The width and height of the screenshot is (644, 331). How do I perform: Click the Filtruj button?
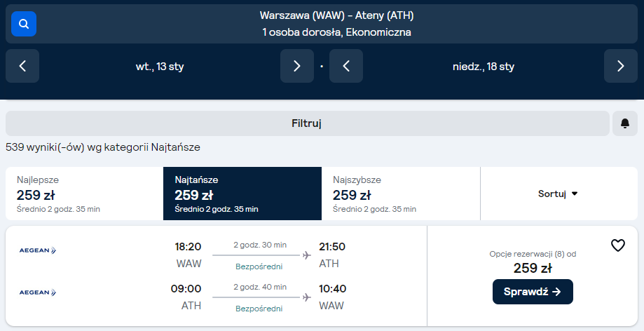(x=307, y=123)
